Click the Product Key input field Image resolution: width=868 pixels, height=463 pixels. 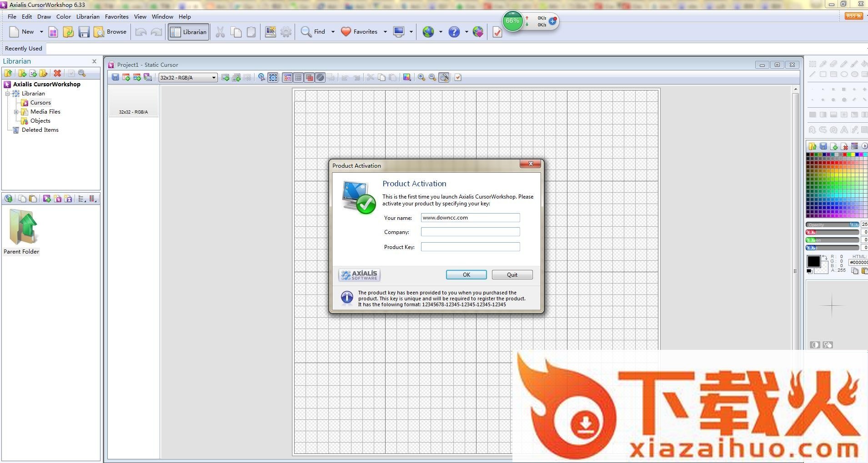tap(470, 247)
